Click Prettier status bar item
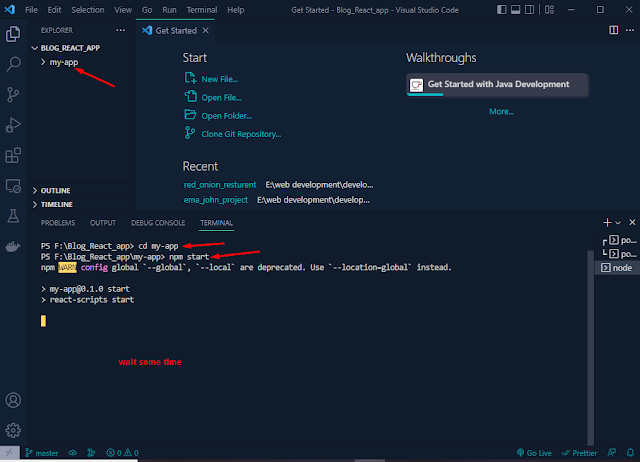 click(x=580, y=453)
